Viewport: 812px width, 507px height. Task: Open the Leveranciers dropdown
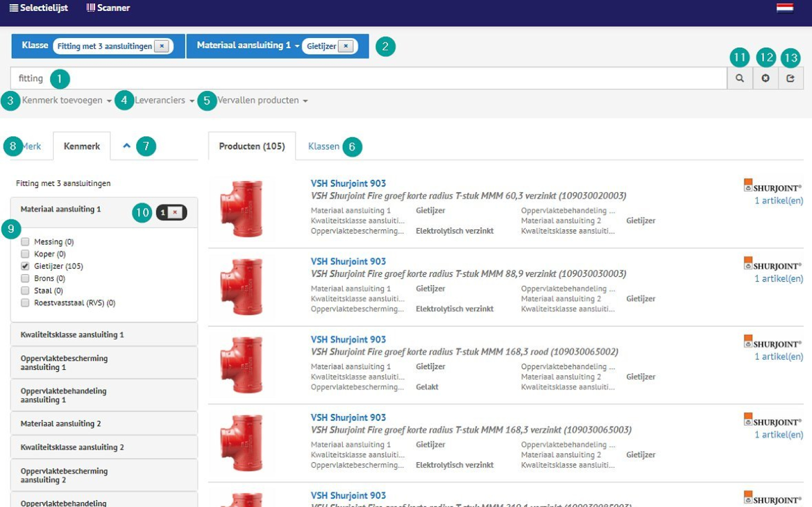(x=164, y=100)
